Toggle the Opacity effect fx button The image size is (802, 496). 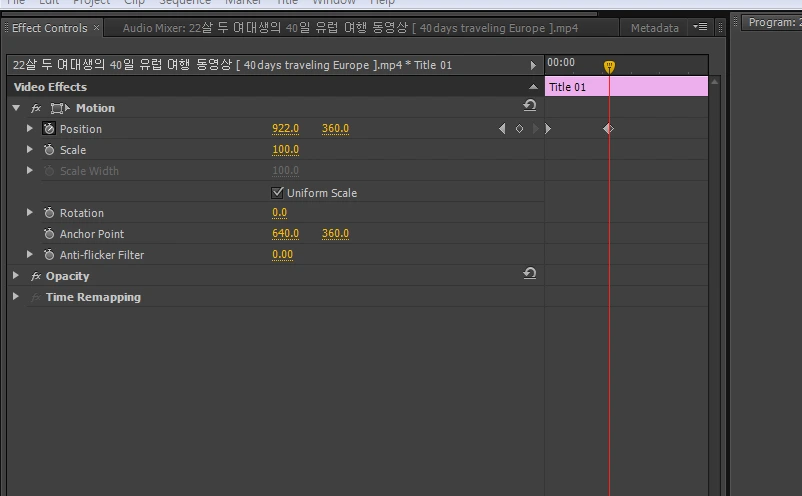36,276
